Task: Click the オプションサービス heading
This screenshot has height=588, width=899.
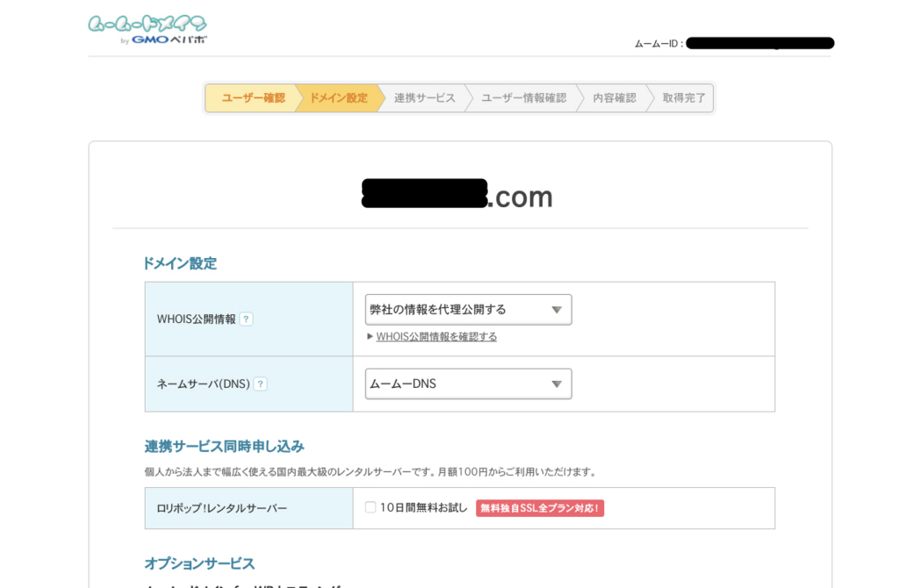Action: click(199, 563)
